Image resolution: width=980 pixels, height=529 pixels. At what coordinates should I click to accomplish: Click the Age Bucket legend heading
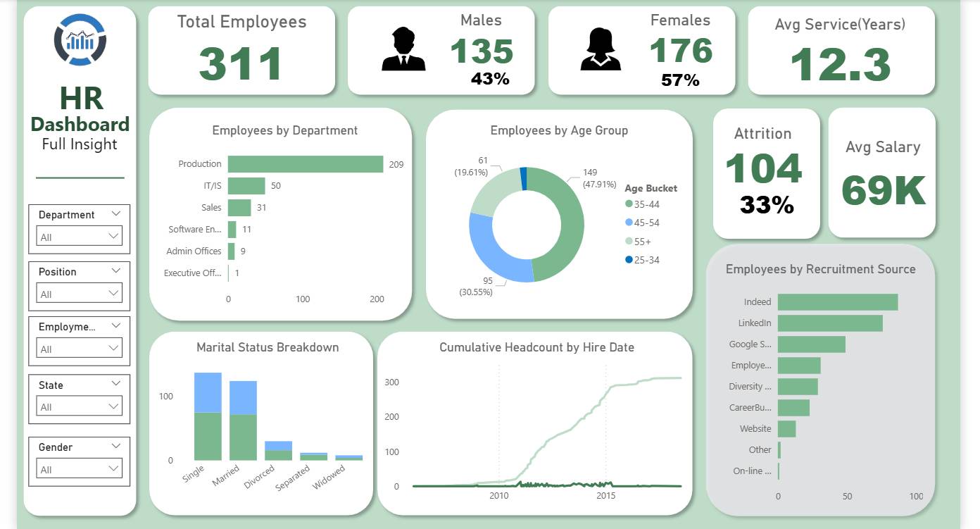pos(651,188)
